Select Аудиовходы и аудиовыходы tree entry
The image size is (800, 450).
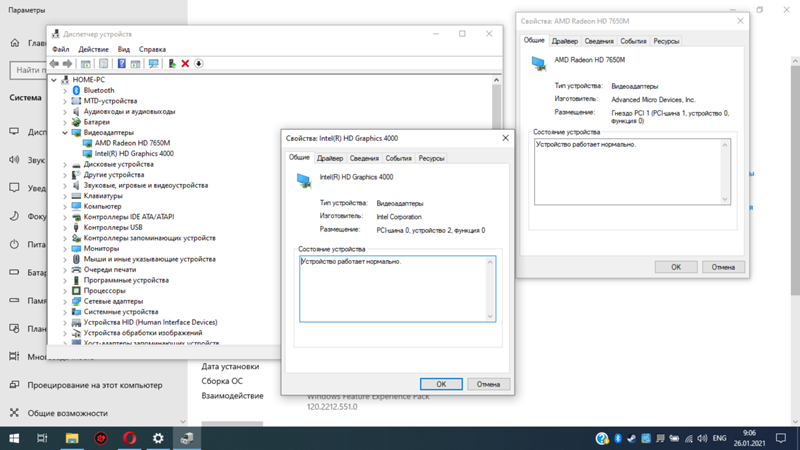(x=129, y=111)
